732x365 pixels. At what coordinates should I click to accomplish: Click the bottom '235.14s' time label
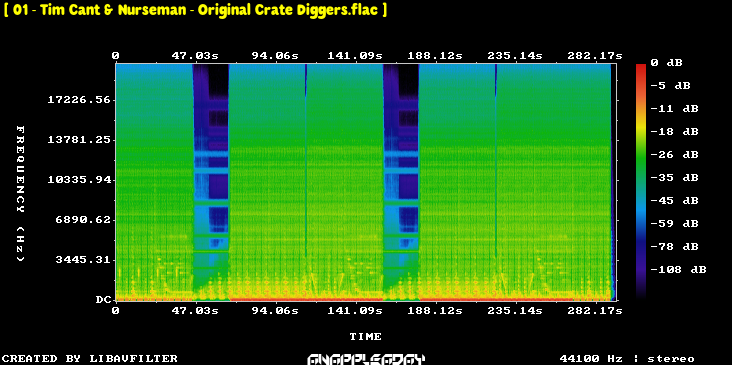click(x=515, y=311)
